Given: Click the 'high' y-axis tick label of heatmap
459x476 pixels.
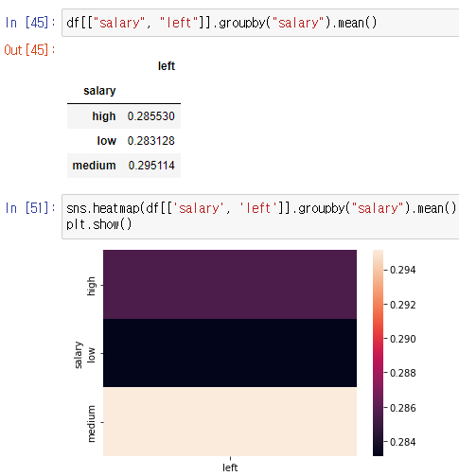Looking at the screenshot, I should coord(91,286).
